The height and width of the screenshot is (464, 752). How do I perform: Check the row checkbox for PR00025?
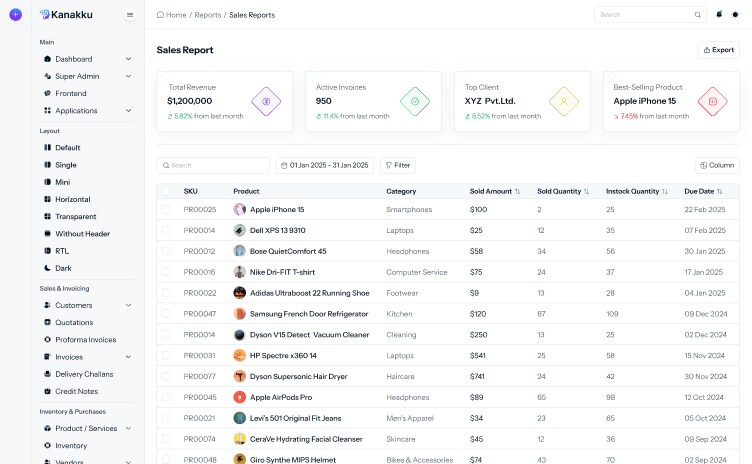coord(166,210)
